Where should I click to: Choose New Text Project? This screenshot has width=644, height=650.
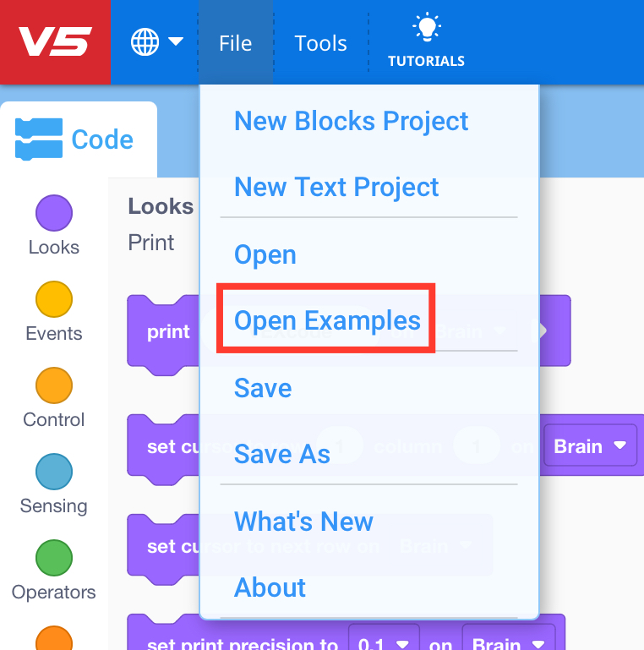tap(336, 187)
